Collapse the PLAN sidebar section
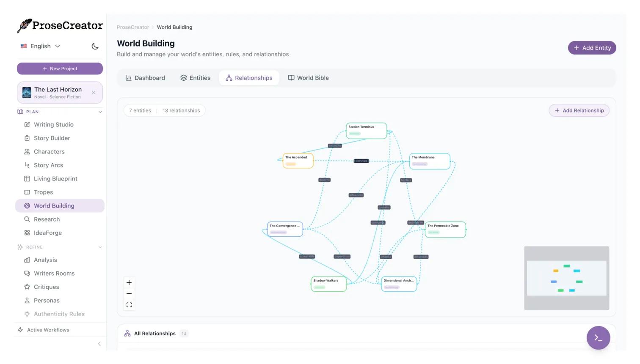Image resolution: width=640 pixels, height=364 pixels. [x=100, y=112]
